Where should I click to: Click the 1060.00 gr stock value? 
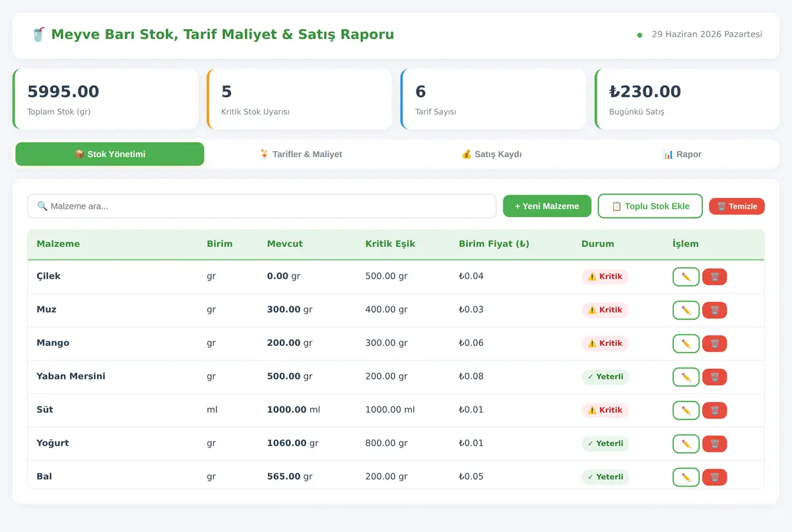(x=292, y=443)
